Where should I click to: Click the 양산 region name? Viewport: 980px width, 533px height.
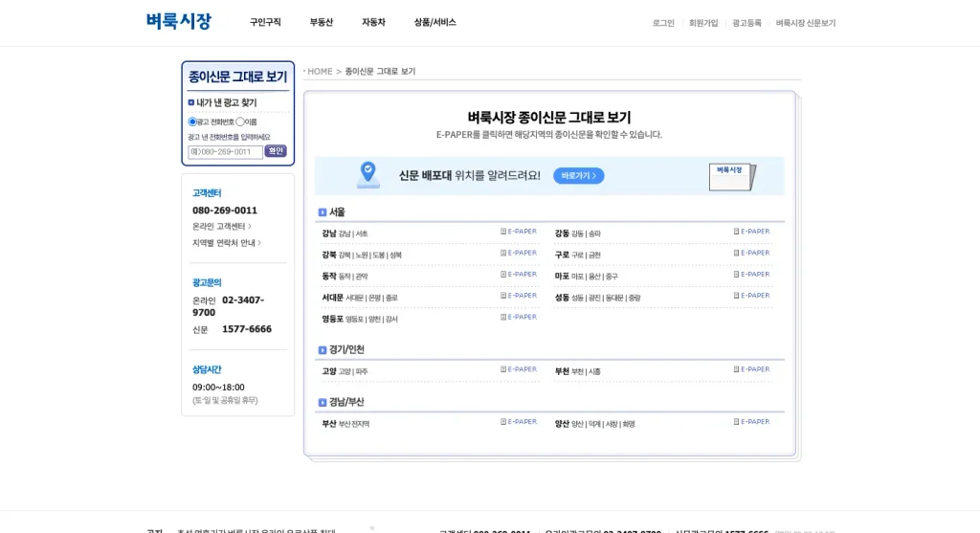point(562,424)
